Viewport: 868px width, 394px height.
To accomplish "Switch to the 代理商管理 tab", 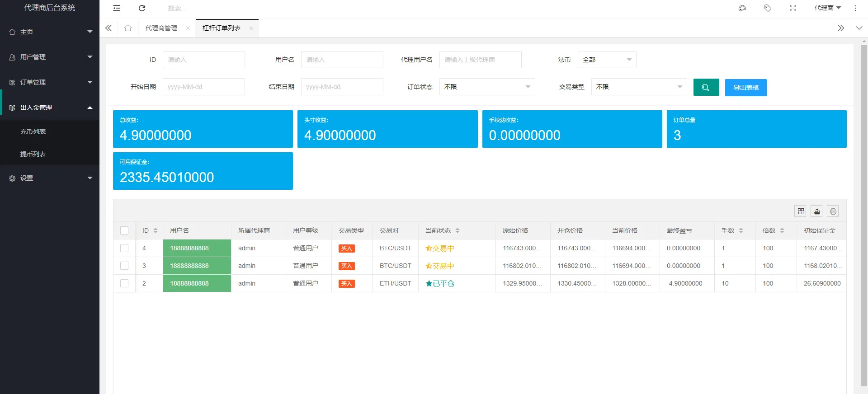I will [161, 28].
